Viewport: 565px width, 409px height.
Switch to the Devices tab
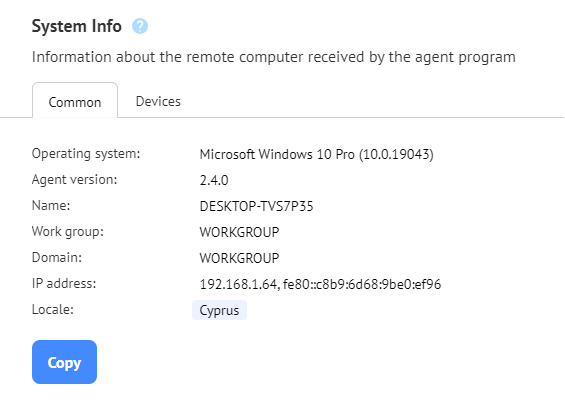tap(158, 102)
